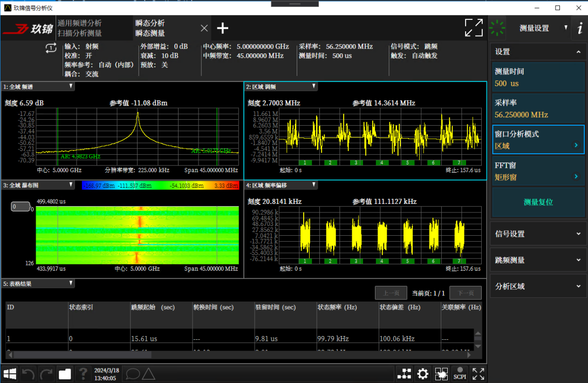Click the undo arrow icon

click(x=28, y=374)
